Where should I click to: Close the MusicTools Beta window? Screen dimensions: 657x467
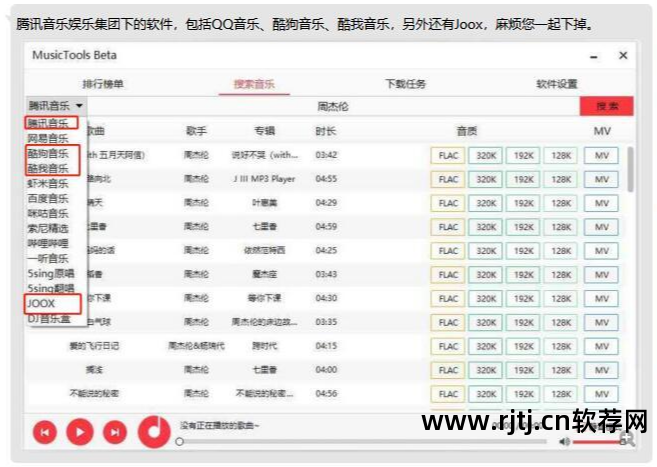(x=623, y=55)
